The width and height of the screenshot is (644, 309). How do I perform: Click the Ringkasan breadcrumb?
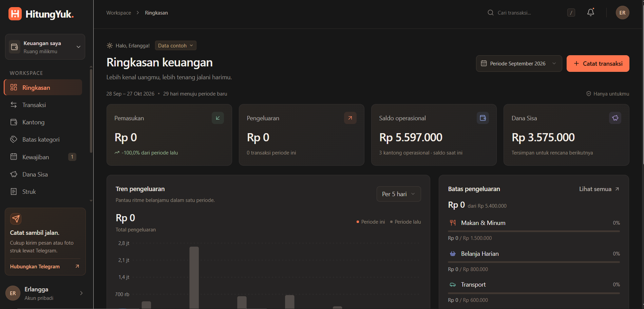156,13
